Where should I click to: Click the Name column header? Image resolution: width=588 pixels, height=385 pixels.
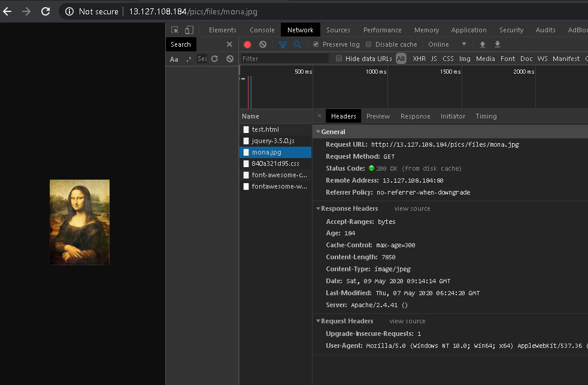click(x=275, y=116)
